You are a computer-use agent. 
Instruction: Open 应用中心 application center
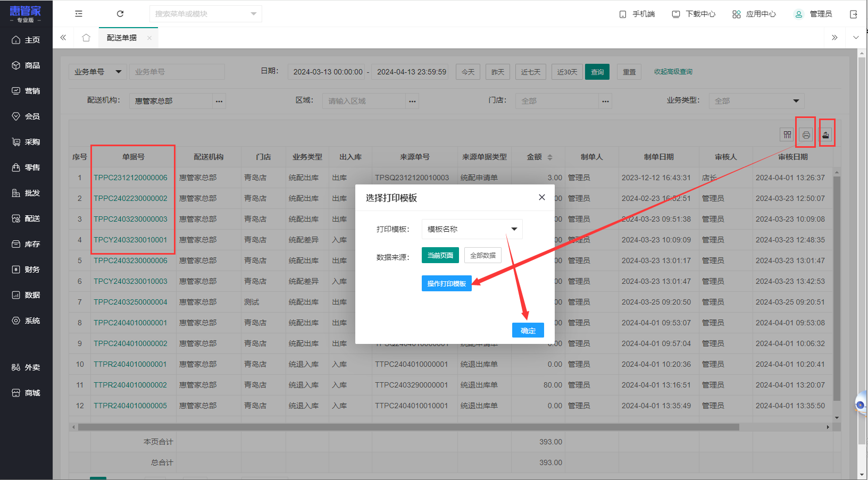(754, 14)
